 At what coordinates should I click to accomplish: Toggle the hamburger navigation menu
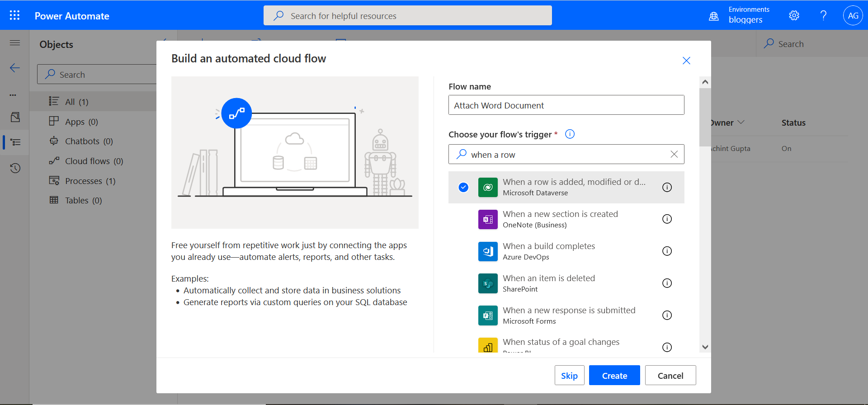[15, 43]
